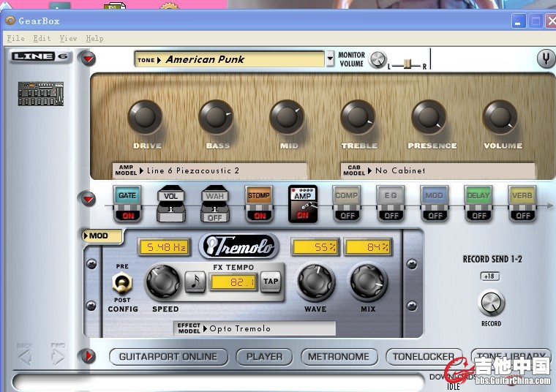Image resolution: width=556 pixels, height=392 pixels.
Task: Click the tremolo SPEED knob
Action: click(163, 282)
